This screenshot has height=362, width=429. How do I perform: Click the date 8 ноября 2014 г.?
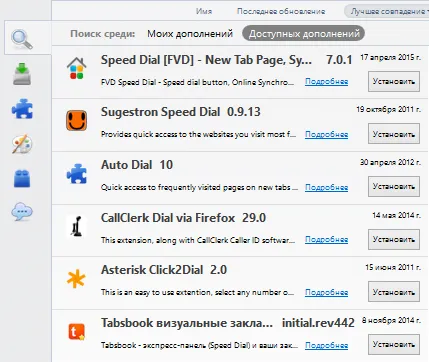point(391,321)
